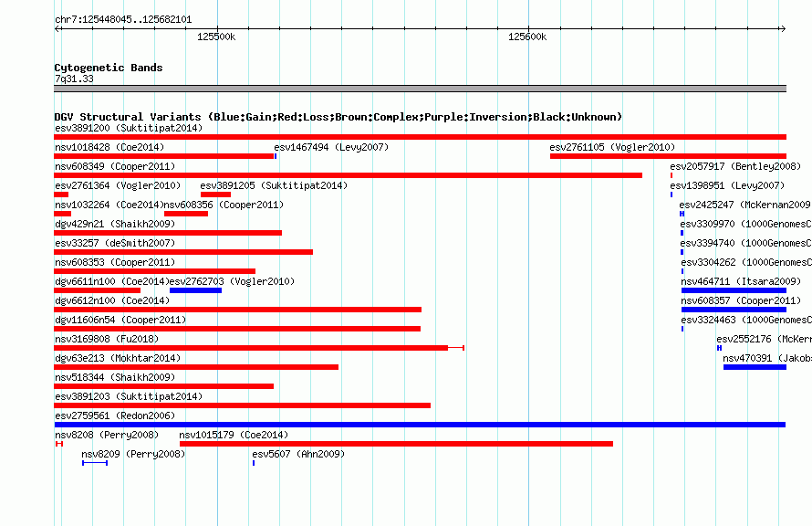Select esv33257 (deSmith2007) label
812x526 pixels.
pyautogui.click(x=115, y=243)
